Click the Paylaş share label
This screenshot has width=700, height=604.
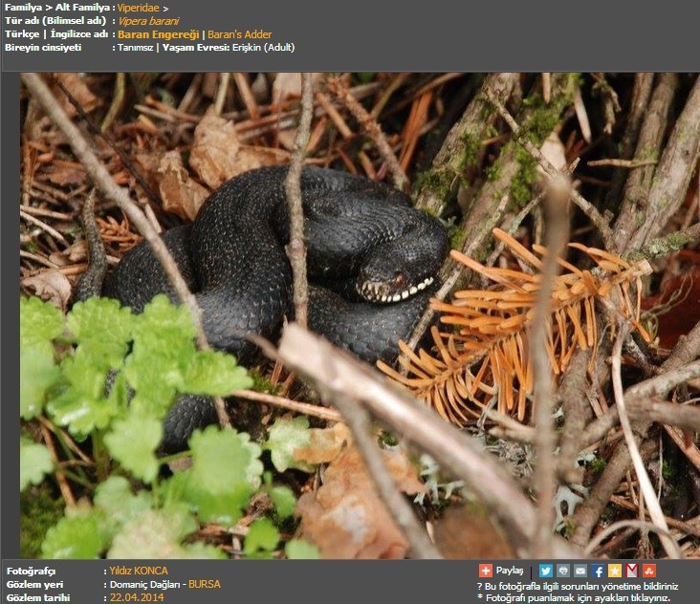[x=510, y=571]
